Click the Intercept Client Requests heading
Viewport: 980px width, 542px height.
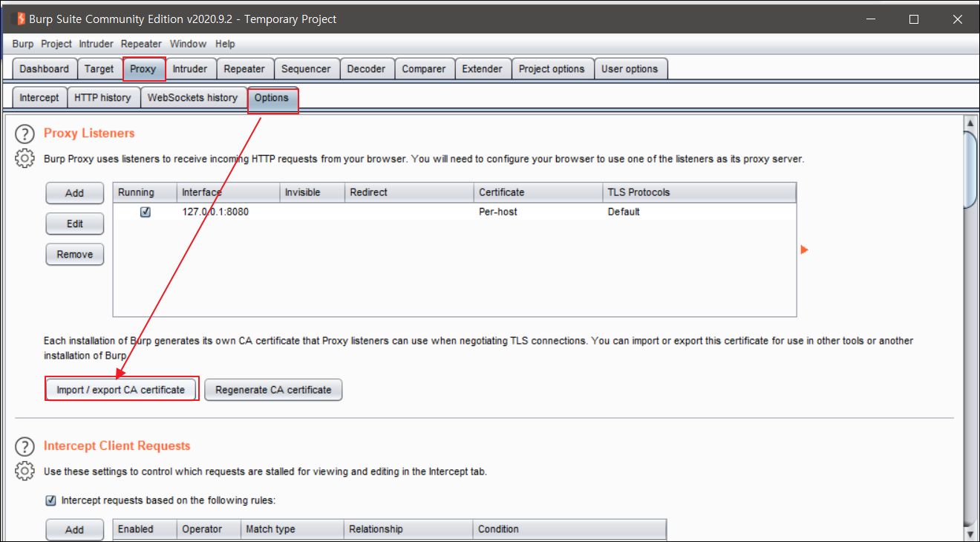(117, 446)
